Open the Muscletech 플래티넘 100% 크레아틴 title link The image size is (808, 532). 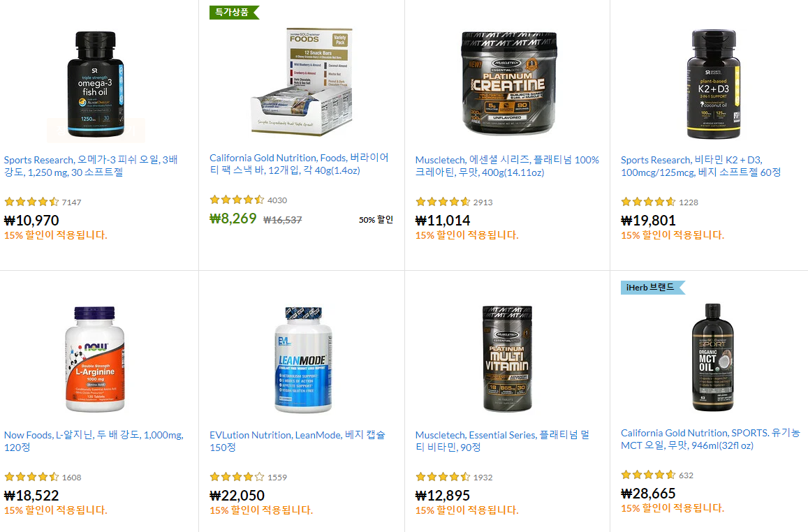point(507,166)
